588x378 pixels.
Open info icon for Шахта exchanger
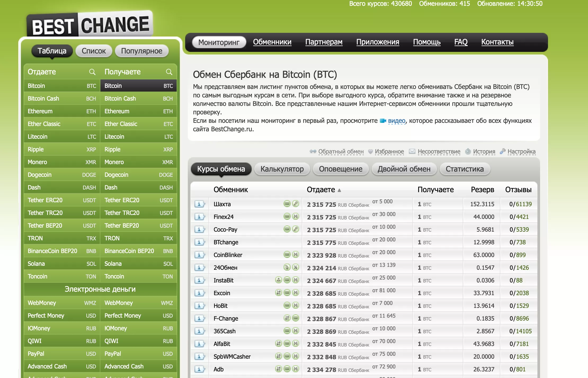[200, 204]
